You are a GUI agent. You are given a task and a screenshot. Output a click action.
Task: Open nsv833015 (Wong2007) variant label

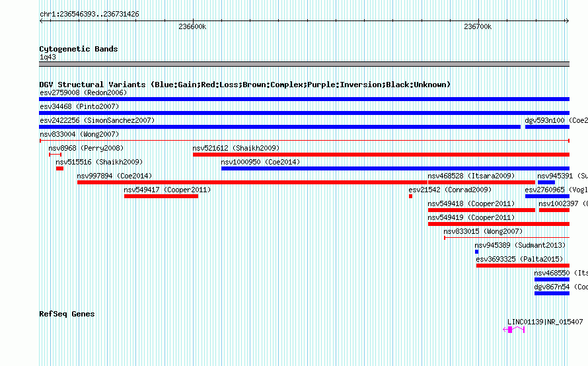[483, 231]
